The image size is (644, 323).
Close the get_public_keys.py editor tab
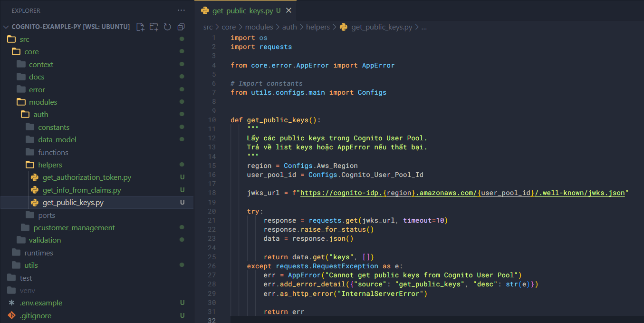coord(288,10)
